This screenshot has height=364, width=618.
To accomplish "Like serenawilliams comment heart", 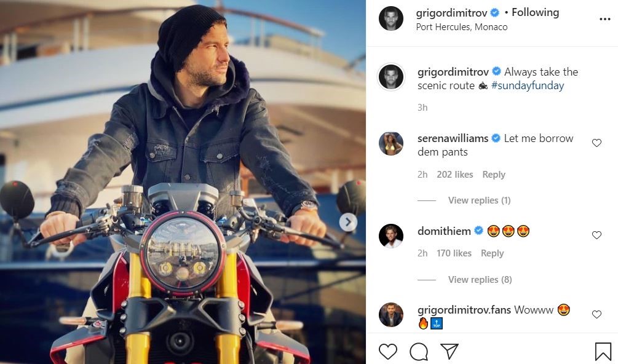I will pyautogui.click(x=596, y=143).
